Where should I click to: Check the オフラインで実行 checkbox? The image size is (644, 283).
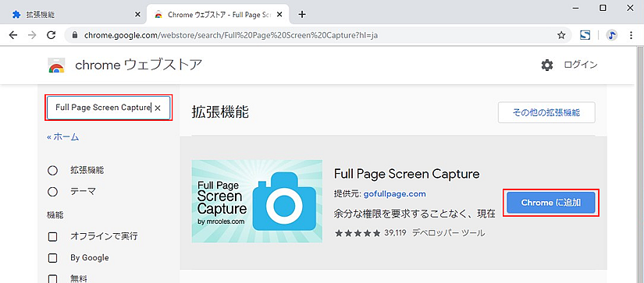[x=52, y=237]
